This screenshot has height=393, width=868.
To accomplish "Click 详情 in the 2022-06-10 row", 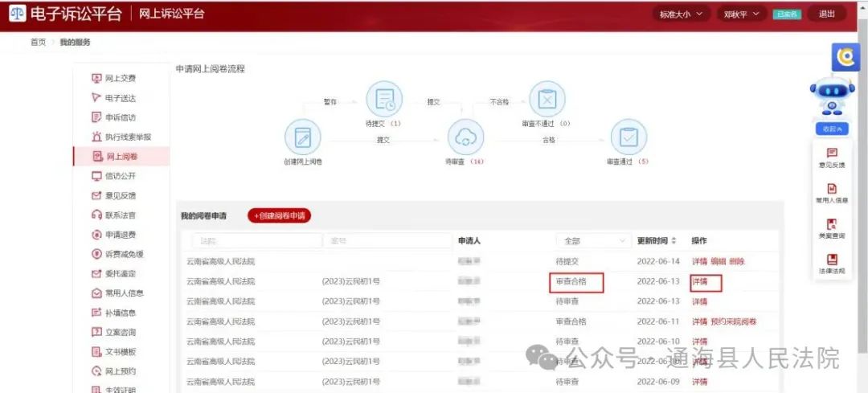I will pyautogui.click(x=700, y=342).
